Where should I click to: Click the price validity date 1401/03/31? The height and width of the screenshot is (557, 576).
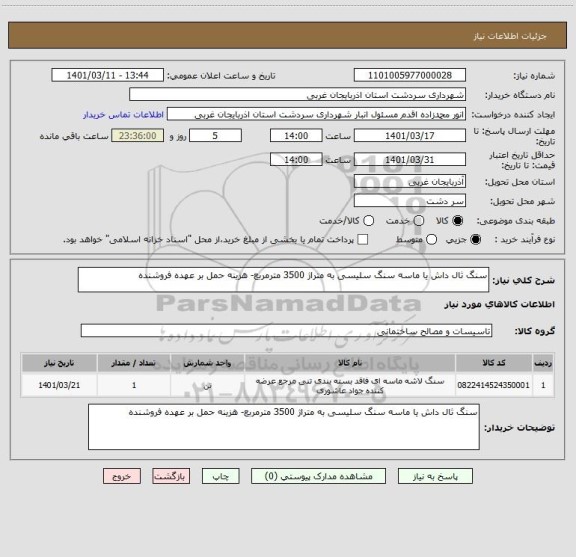[410, 159]
